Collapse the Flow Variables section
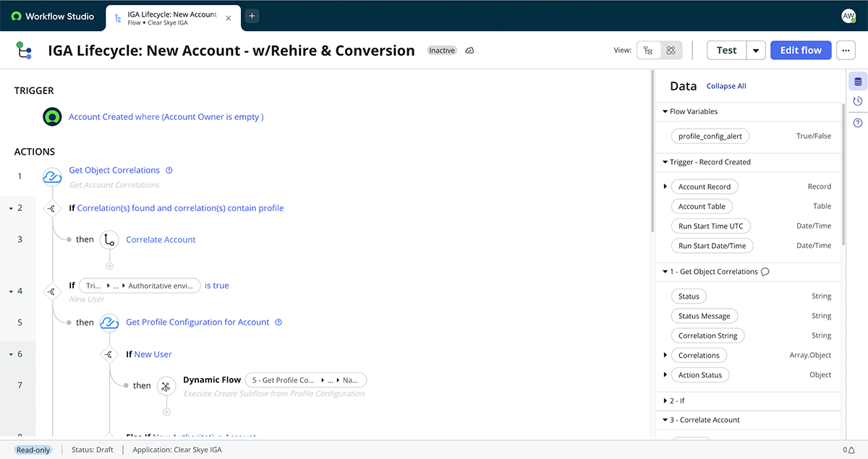Screen dimensions: 868x459 point(665,111)
